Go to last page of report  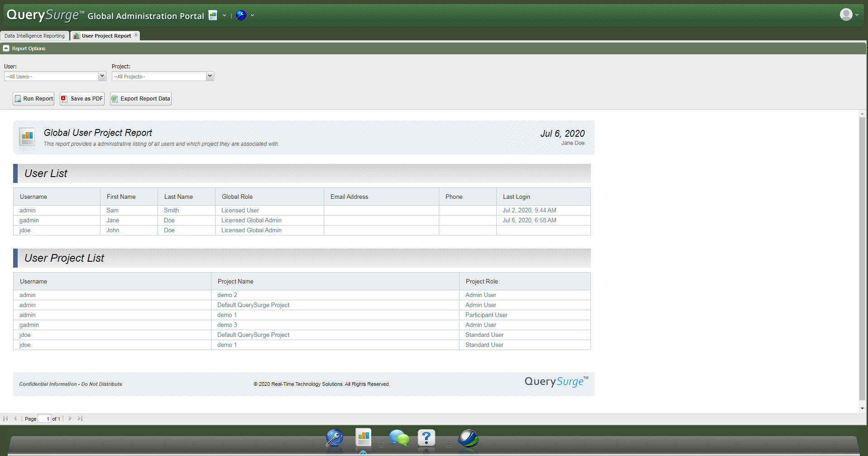[80, 418]
